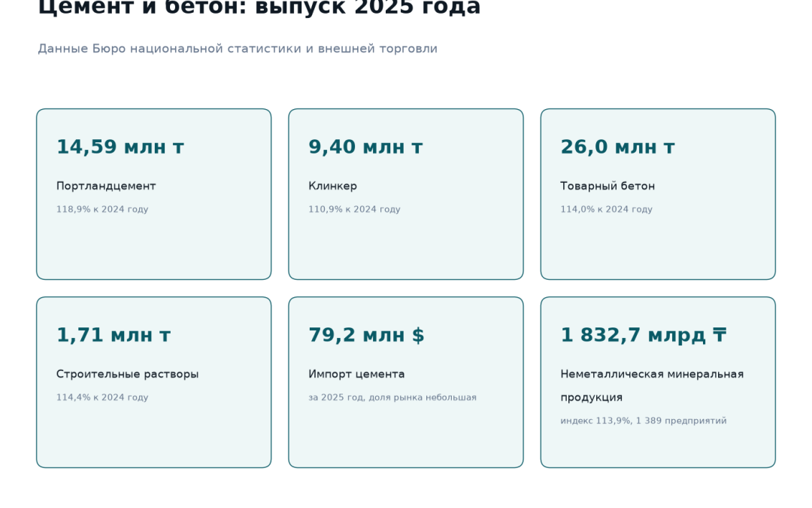This screenshot has height=508, width=812.
Task: Click 'Неметаллическая минеральная продукция' label
Action: [652, 385]
